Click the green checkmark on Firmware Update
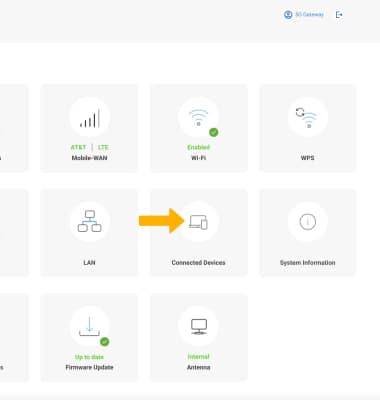 coord(105,342)
